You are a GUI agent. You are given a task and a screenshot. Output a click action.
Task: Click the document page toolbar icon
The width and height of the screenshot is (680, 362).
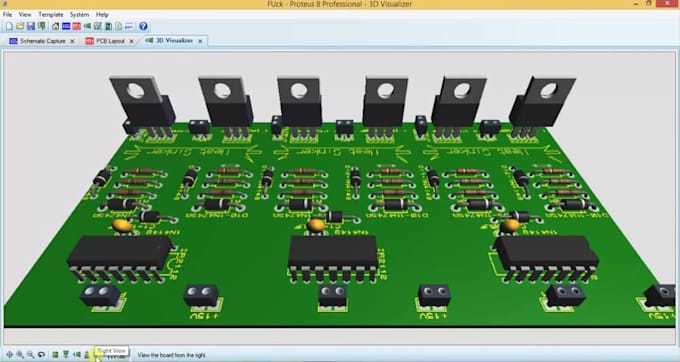[x=118, y=26]
